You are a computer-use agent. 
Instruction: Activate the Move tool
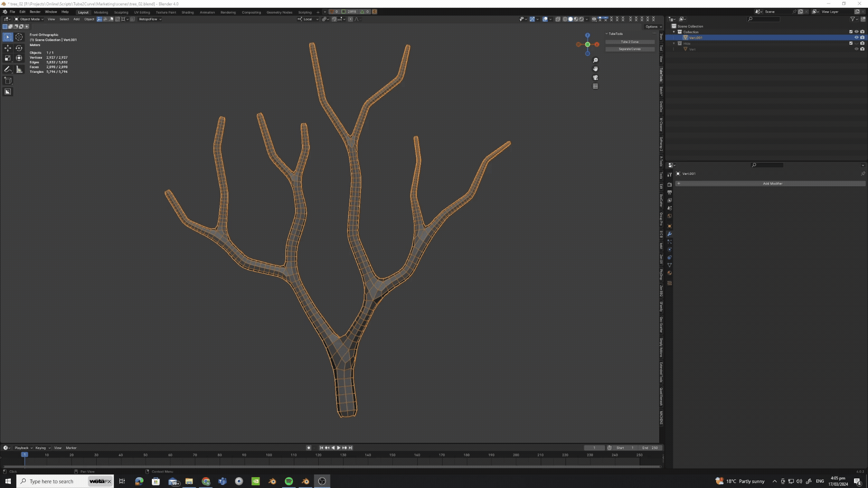tap(8, 48)
